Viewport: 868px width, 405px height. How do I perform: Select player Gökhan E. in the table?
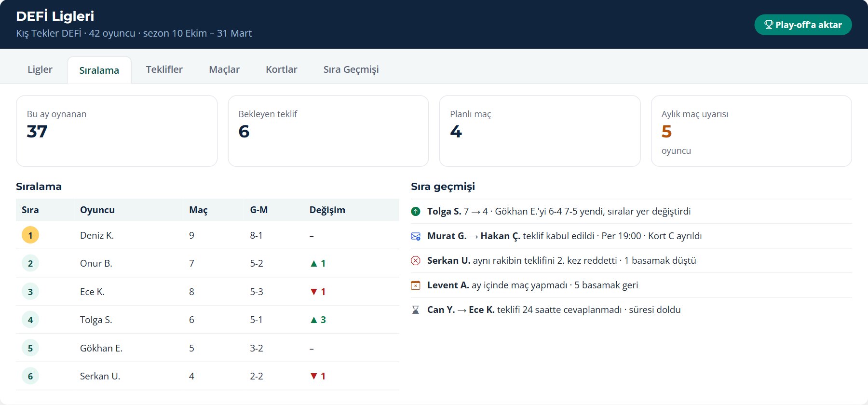pos(101,348)
